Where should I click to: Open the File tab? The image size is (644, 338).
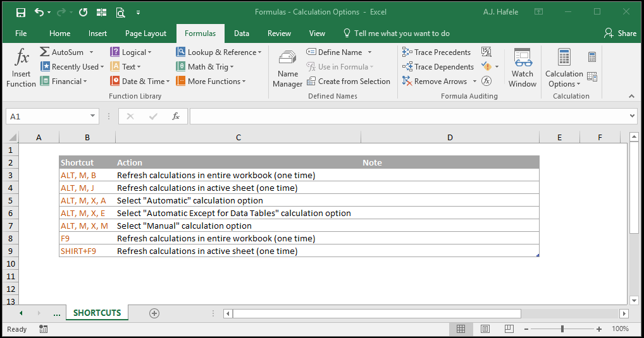pyautogui.click(x=21, y=33)
